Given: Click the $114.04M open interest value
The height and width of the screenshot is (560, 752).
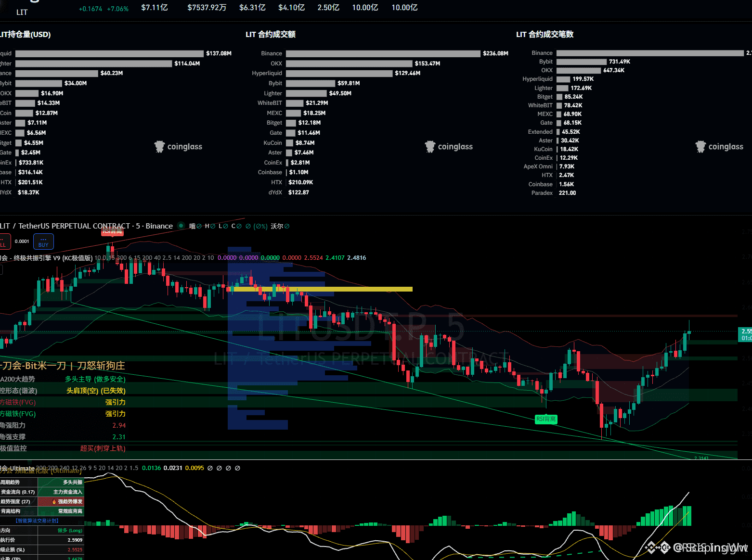Looking at the screenshot, I should 187,64.
